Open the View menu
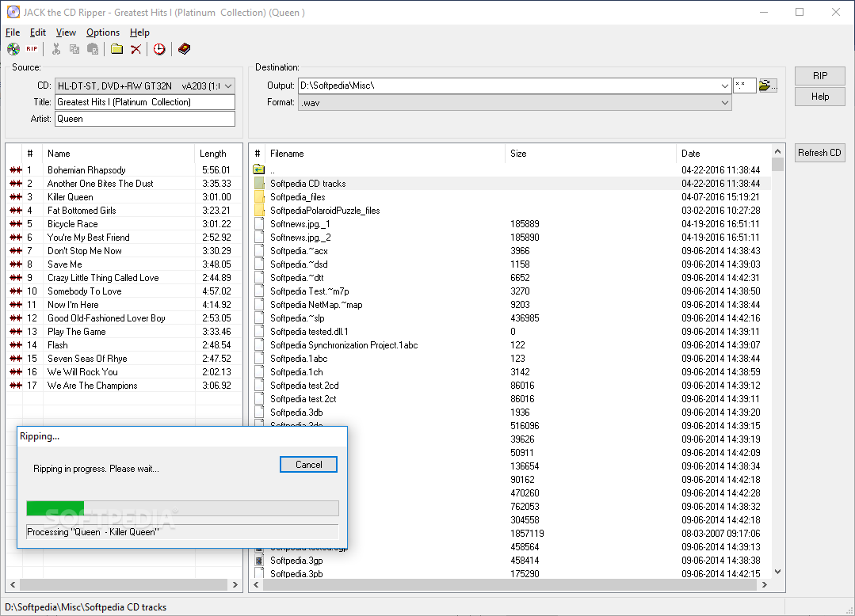855x616 pixels. [66, 32]
